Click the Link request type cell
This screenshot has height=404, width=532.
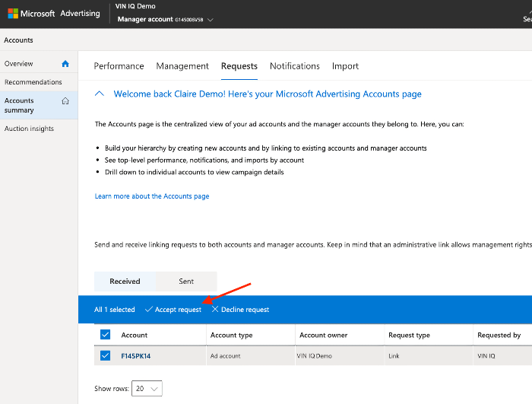coord(394,356)
